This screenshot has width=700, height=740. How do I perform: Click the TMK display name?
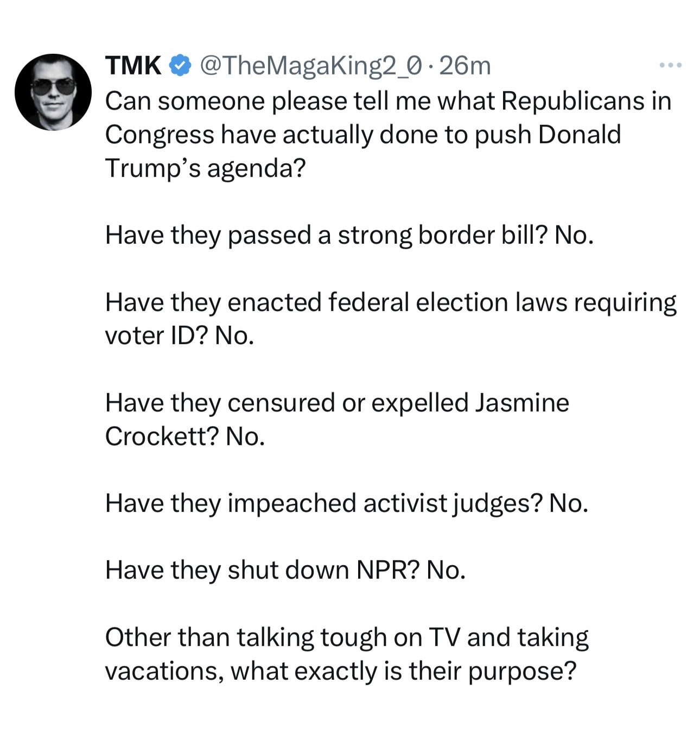pos(133,66)
